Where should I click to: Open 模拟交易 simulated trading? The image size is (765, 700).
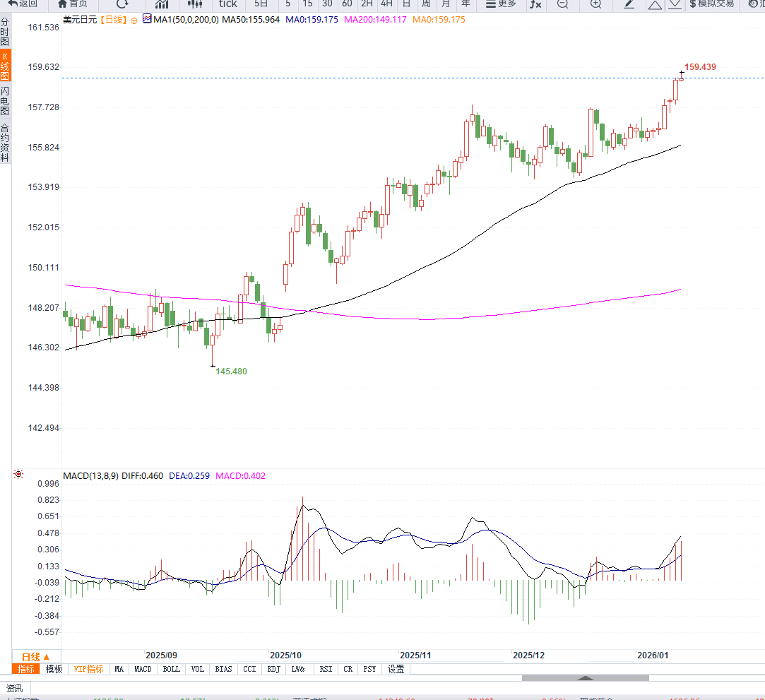(711, 4)
